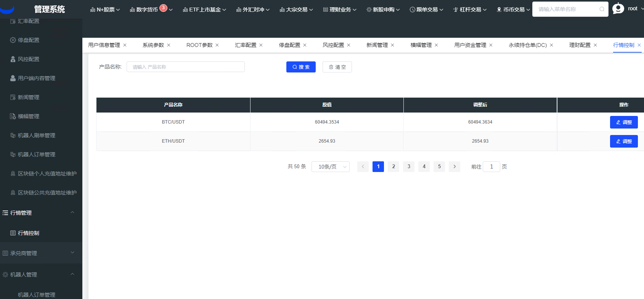Click the blue 搜索 button
Screen dimensions: 644x299
(301, 67)
